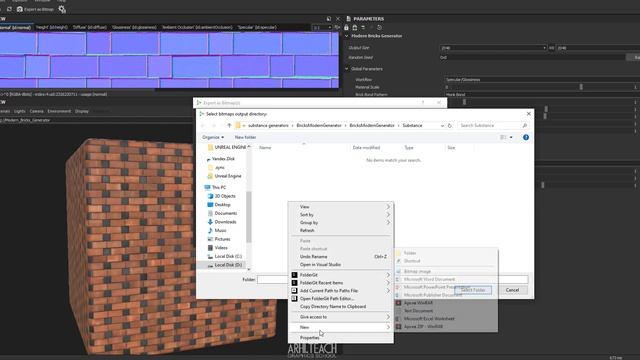Sort by the Date modified column header
The height and width of the screenshot is (360, 640).
366,148
